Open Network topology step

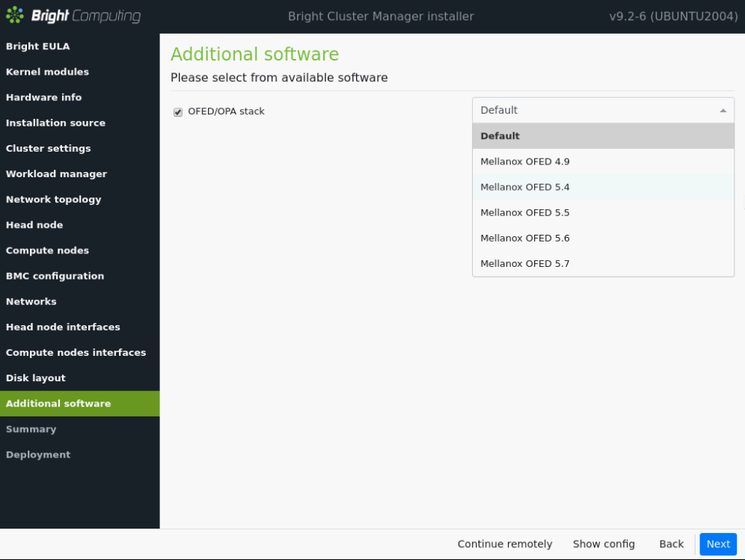pos(80,200)
